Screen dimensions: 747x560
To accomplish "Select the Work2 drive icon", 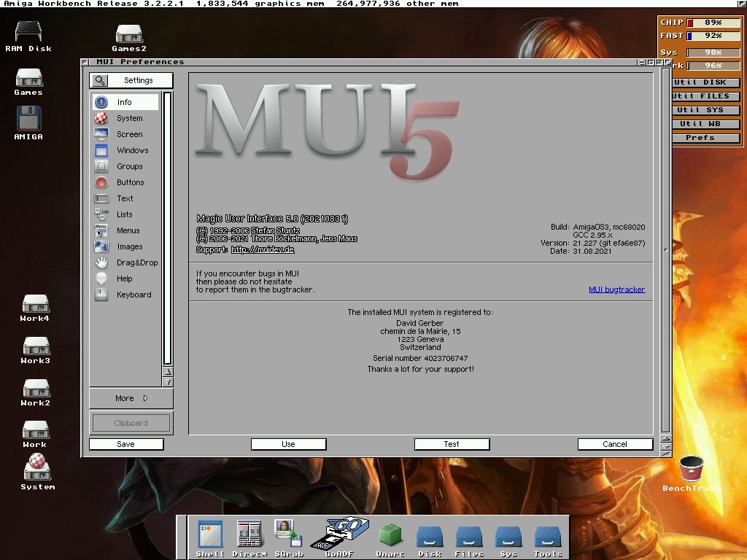I will (35, 393).
